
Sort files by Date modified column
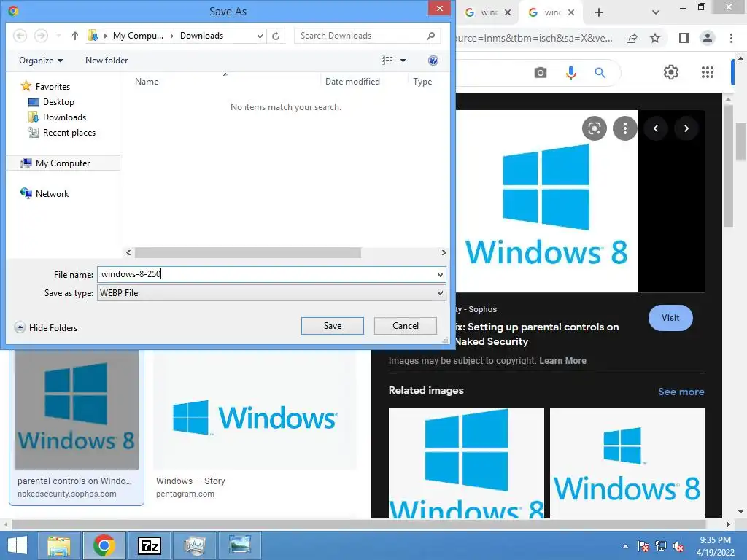[x=364, y=82]
